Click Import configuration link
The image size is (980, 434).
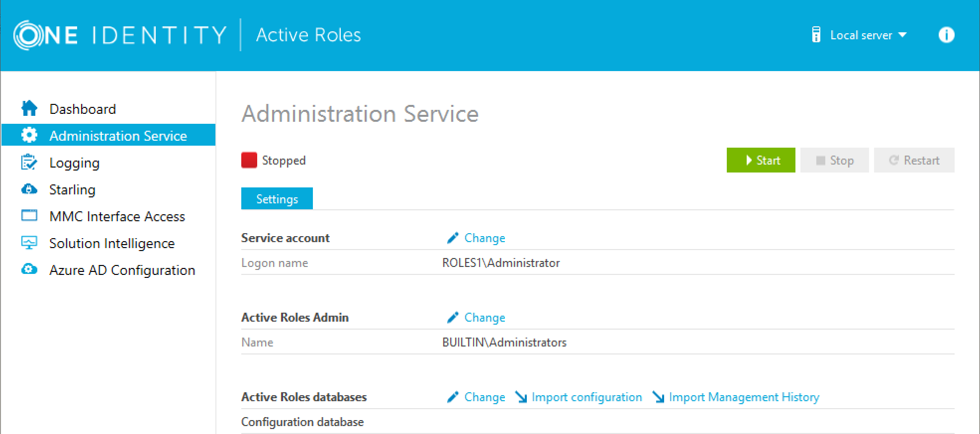[x=587, y=397]
